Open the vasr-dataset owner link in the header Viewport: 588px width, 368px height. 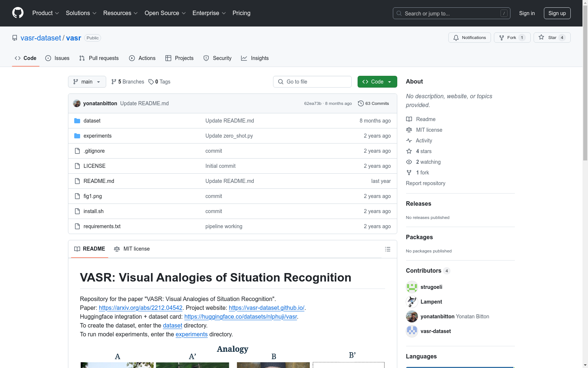[41, 38]
